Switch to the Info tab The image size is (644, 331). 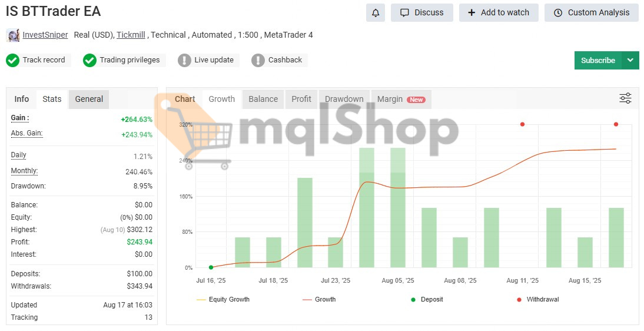point(21,99)
